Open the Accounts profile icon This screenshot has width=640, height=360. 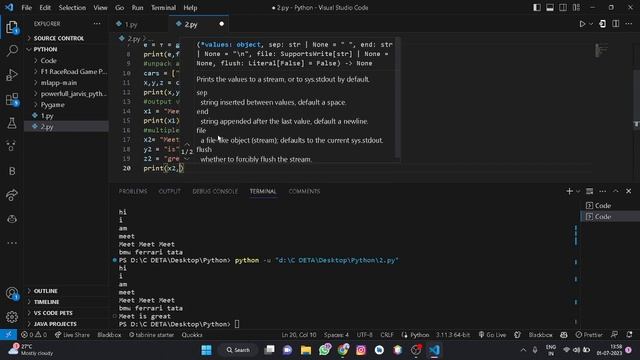coord(12,293)
